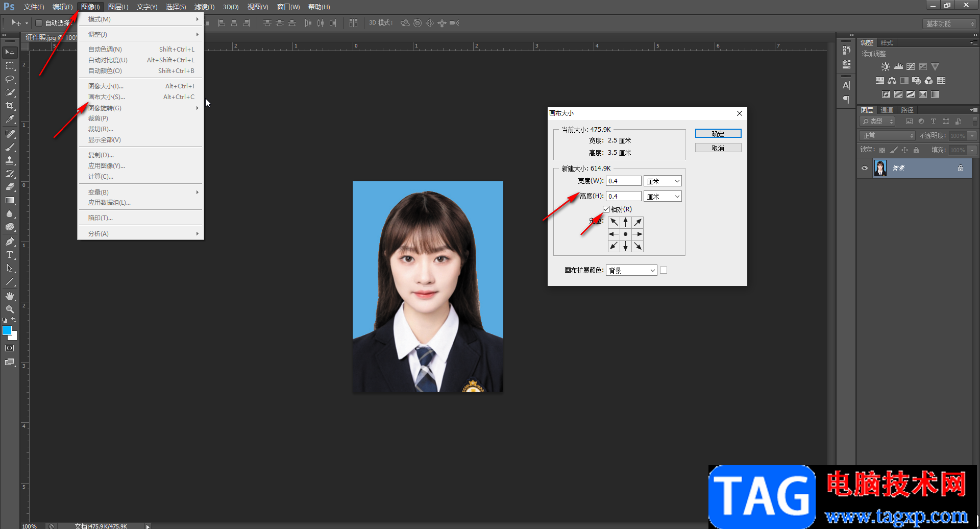Cancel the Canvas Size dialog
The height and width of the screenshot is (529, 980).
coord(718,148)
